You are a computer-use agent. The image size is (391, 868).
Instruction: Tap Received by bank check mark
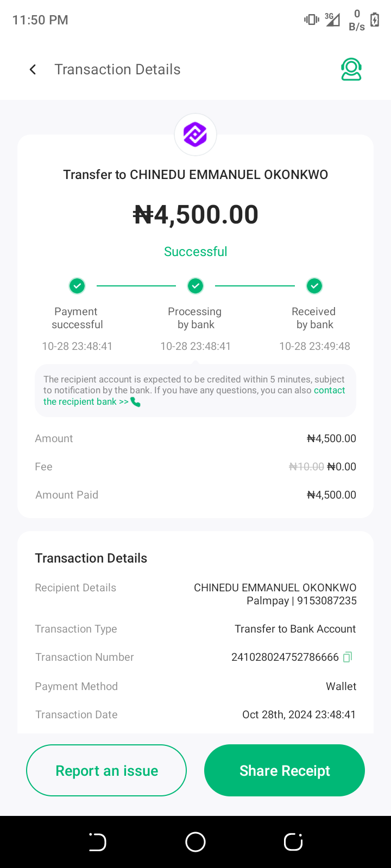[x=314, y=285]
